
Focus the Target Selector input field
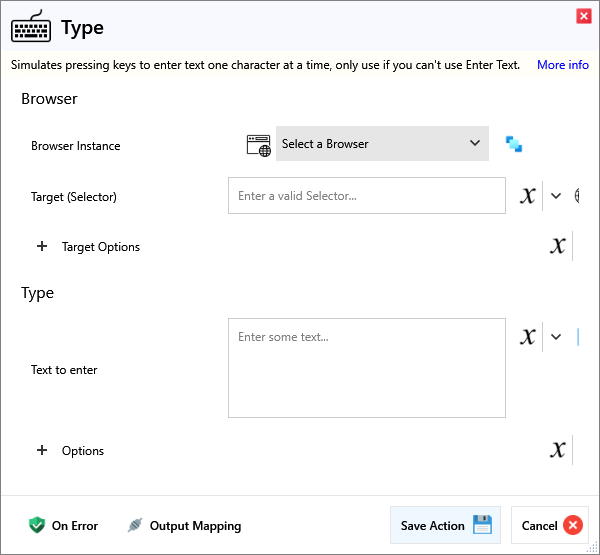tap(366, 196)
